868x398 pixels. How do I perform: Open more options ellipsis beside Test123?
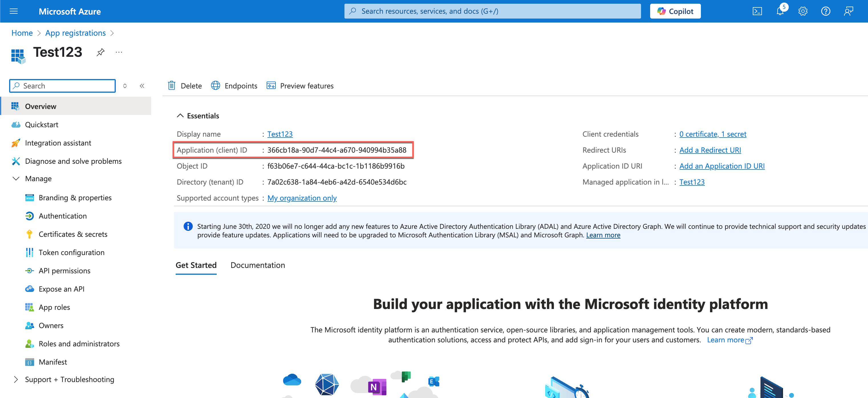coord(119,52)
